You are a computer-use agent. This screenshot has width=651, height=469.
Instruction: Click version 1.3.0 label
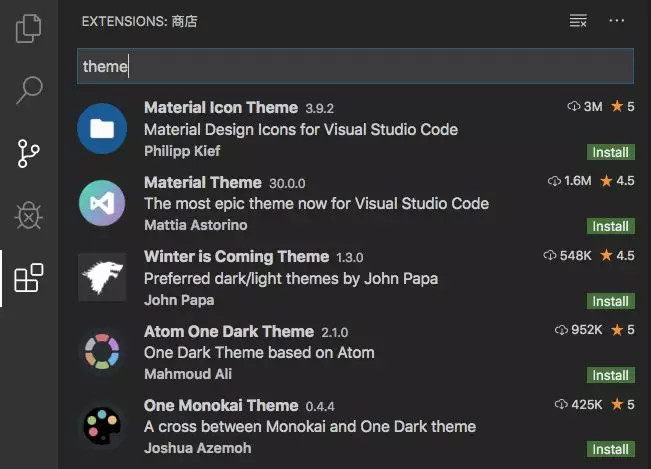pos(350,258)
